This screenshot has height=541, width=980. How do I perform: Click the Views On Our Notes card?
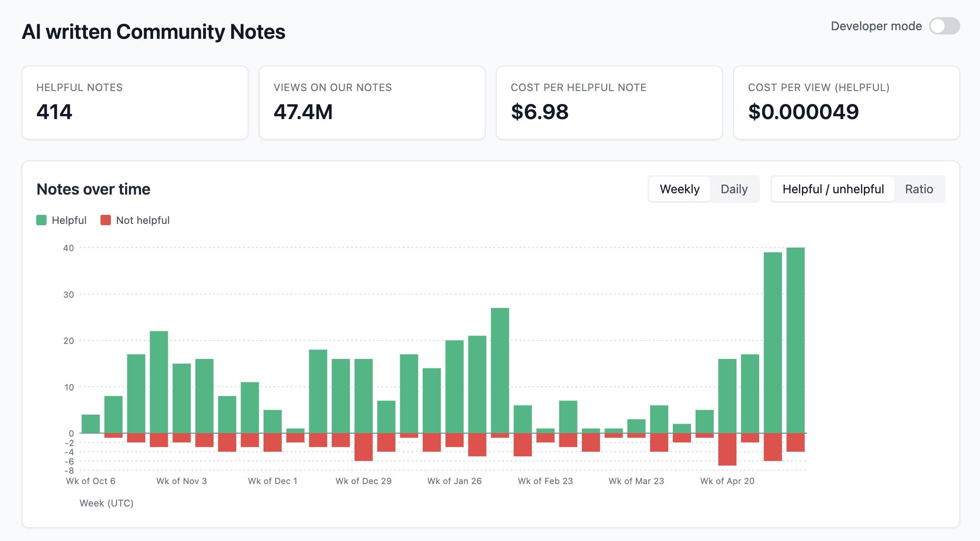point(372,103)
